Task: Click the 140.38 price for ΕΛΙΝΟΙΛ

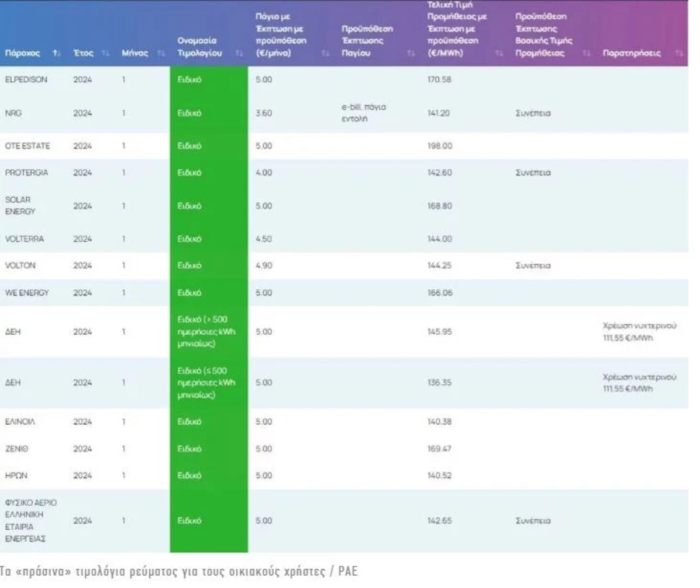Action: coord(440,422)
